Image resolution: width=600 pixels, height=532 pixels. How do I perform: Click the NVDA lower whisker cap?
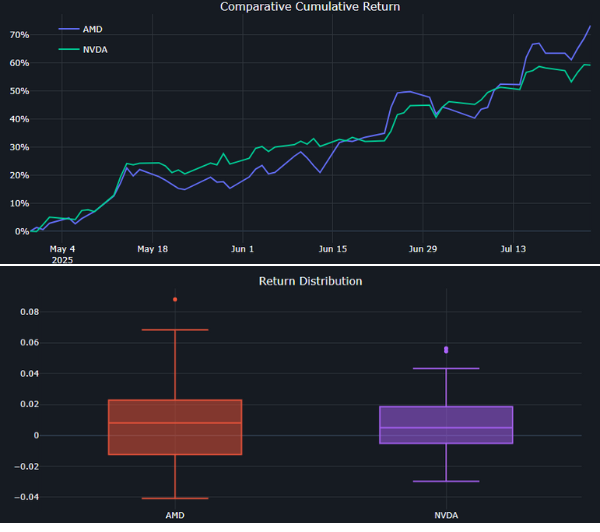click(446, 481)
